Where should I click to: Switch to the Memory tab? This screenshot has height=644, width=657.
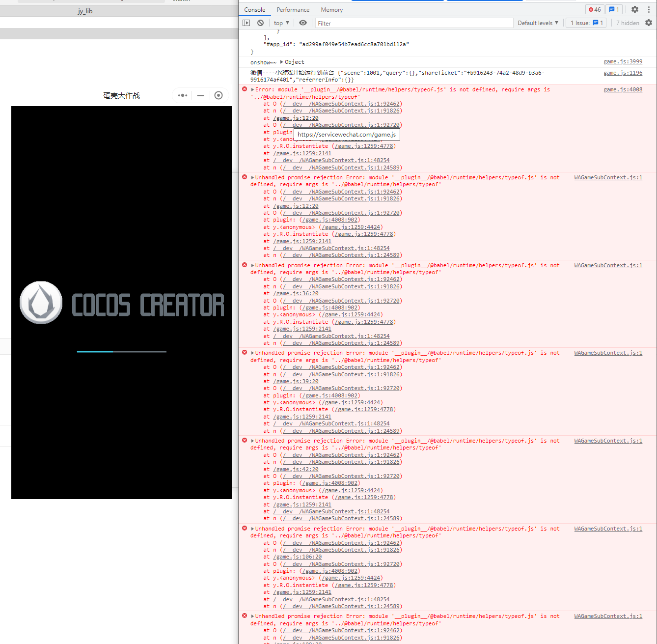332,10
